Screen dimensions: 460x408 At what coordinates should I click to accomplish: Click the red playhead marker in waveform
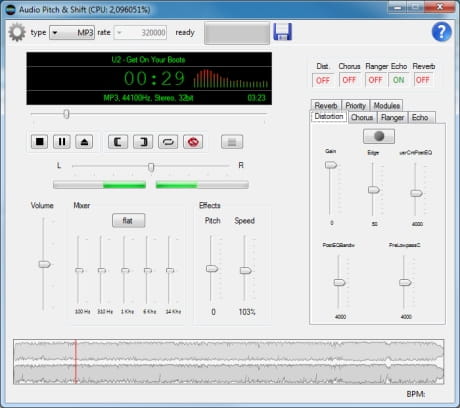click(76, 362)
